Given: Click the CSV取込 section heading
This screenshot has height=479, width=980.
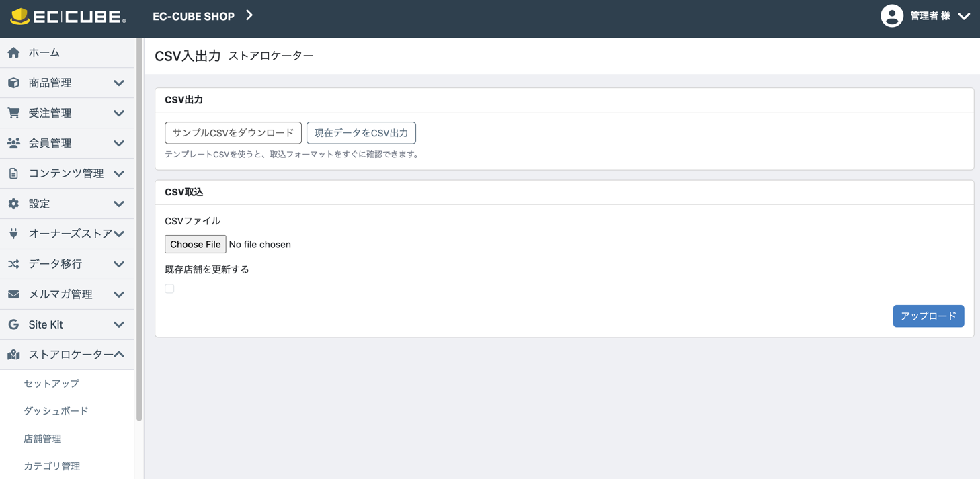Looking at the screenshot, I should tap(183, 192).
